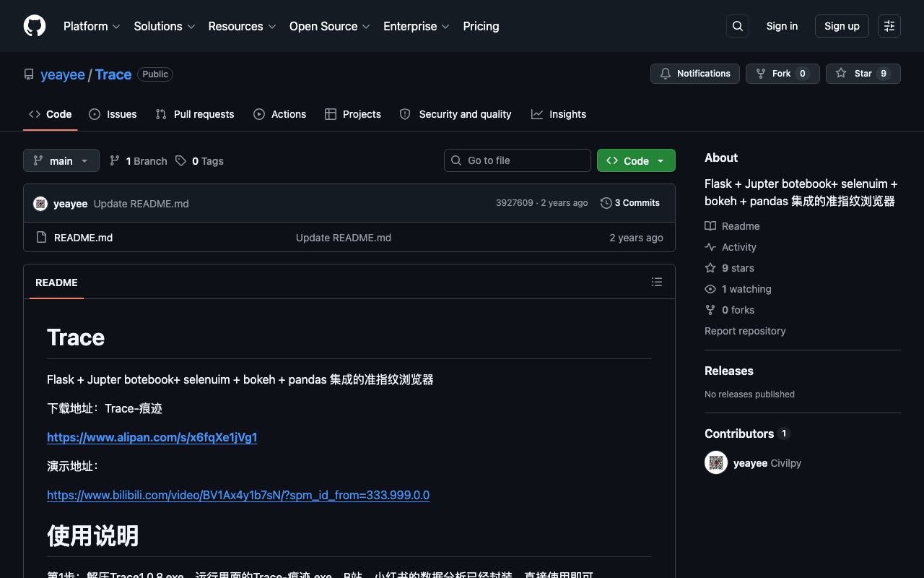
Task: Click the Update README.md commit message in file row
Action: pyautogui.click(x=344, y=238)
